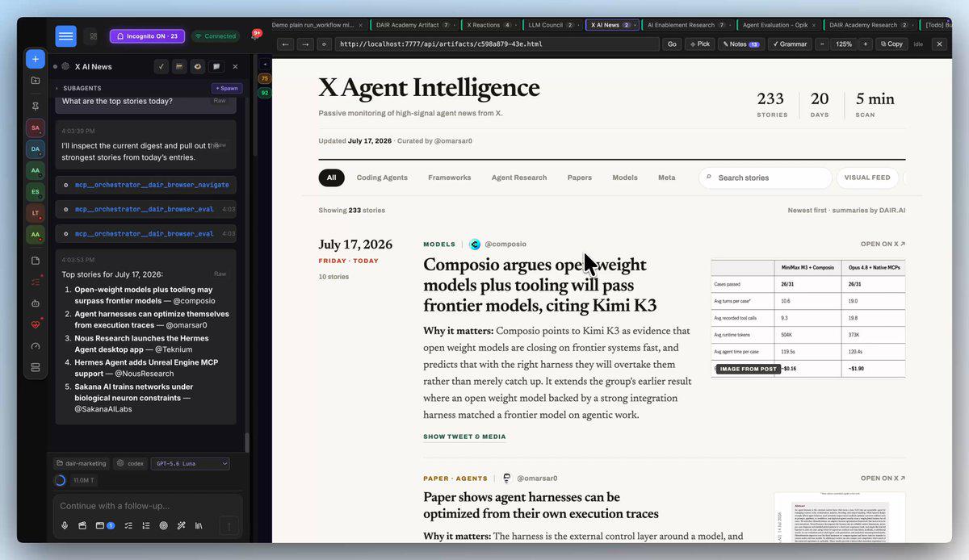
Task: Select the pin icon in the sidebar
Action: coord(36,106)
